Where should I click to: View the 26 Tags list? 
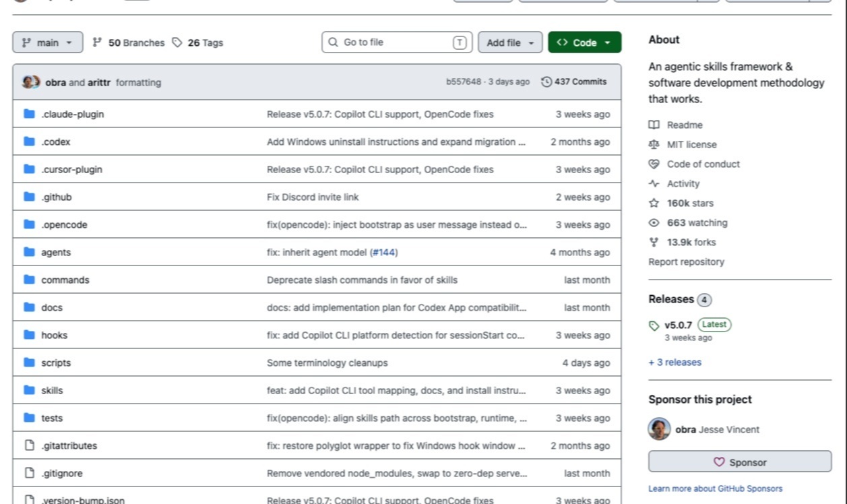click(x=197, y=42)
